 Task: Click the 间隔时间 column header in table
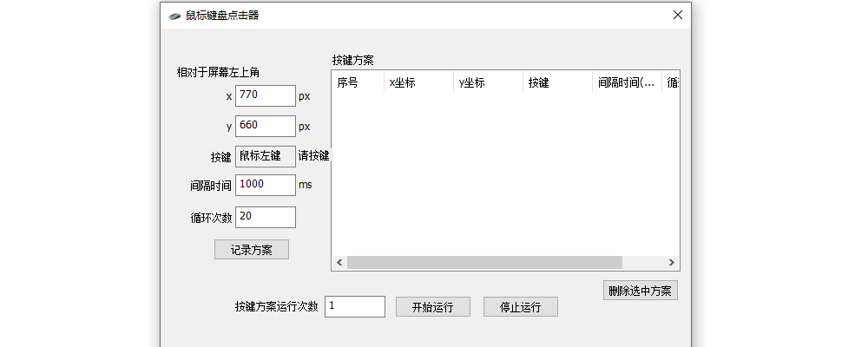click(x=626, y=83)
